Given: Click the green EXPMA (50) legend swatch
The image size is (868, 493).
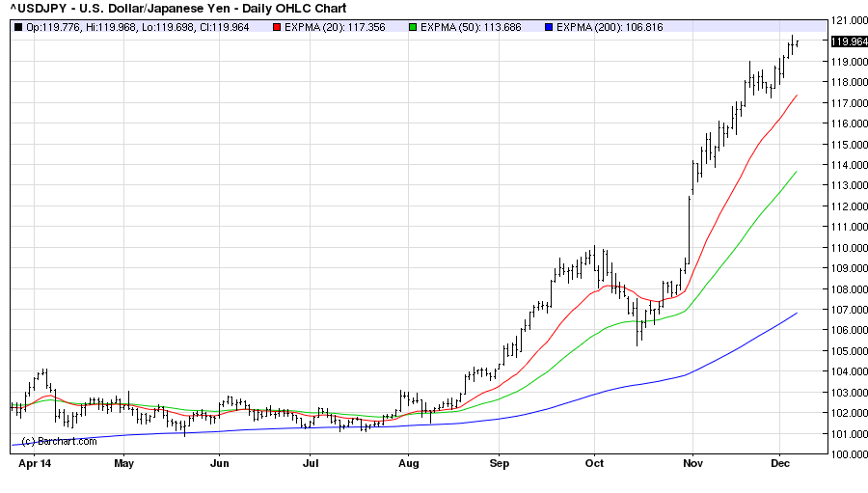Looking at the screenshot, I should pyautogui.click(x=415, y=27).
